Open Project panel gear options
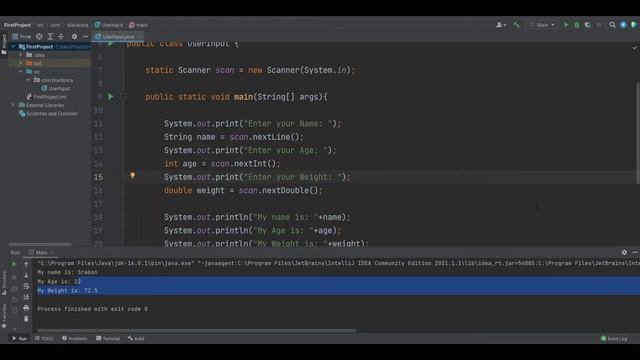The height and width of the screenshot is (360, 640). coord(74,37)
